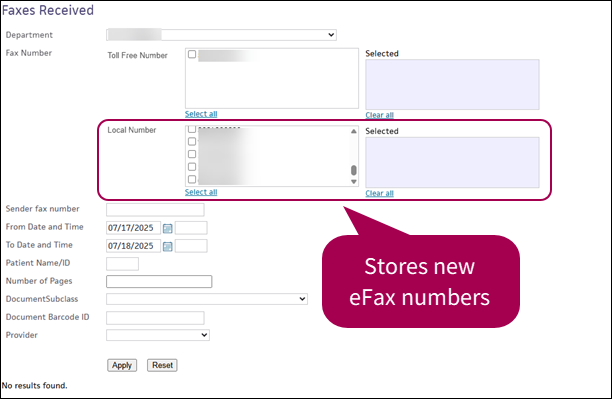Open the Department dropdown
The image size is (612, 399).
pyautogui.click(x=221, y=35)
